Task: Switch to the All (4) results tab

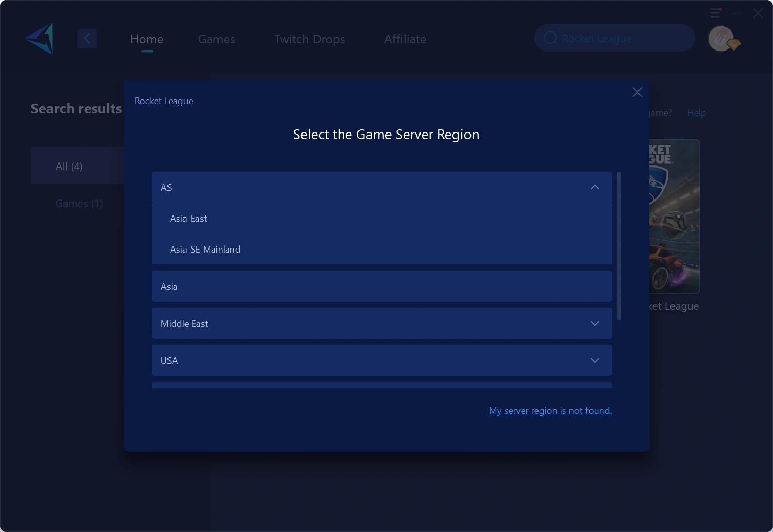Action: tap(69, 166)
